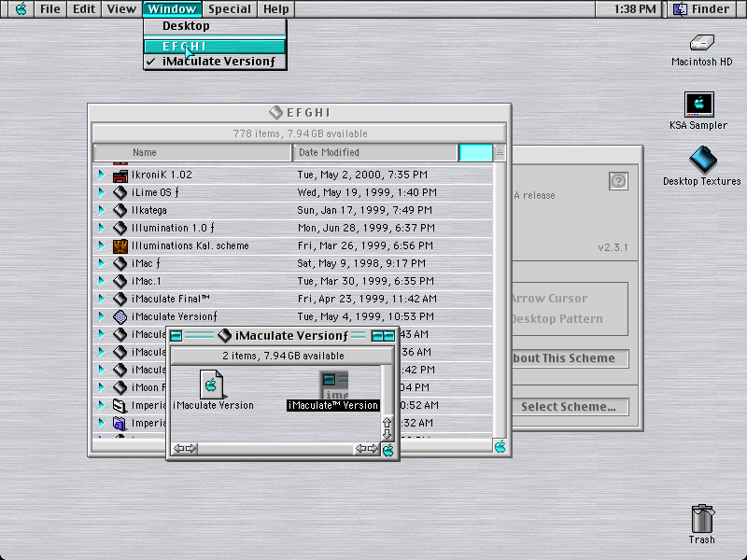This screenshot has width=747, height=560.
Task: Choose Desktop in the Window menu
Action: (215, 26)
